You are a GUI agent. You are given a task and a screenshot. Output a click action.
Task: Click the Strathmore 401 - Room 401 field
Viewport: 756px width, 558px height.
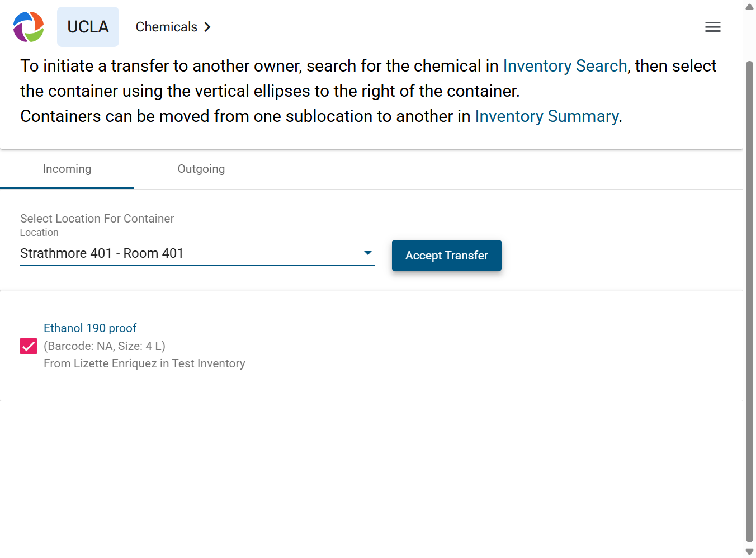(x=197, y=253)
